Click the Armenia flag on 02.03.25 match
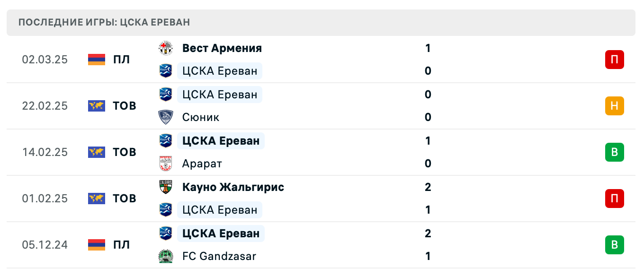 tap(97, 60)
